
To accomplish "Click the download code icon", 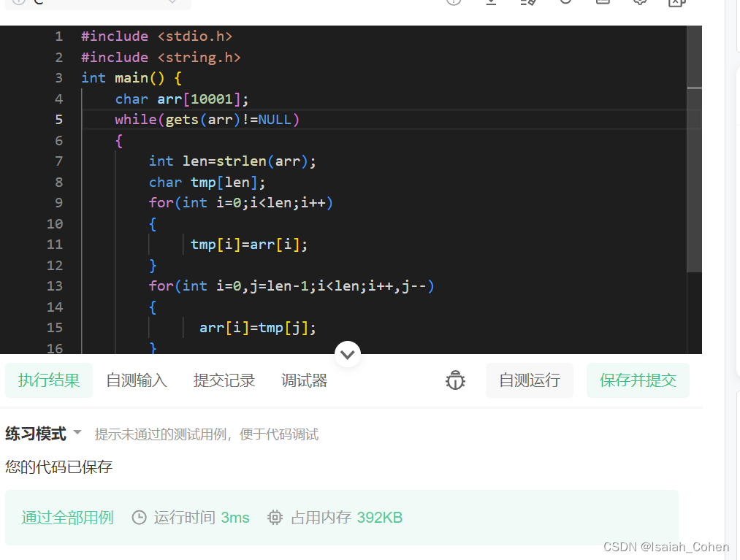I will coord(491,4).
